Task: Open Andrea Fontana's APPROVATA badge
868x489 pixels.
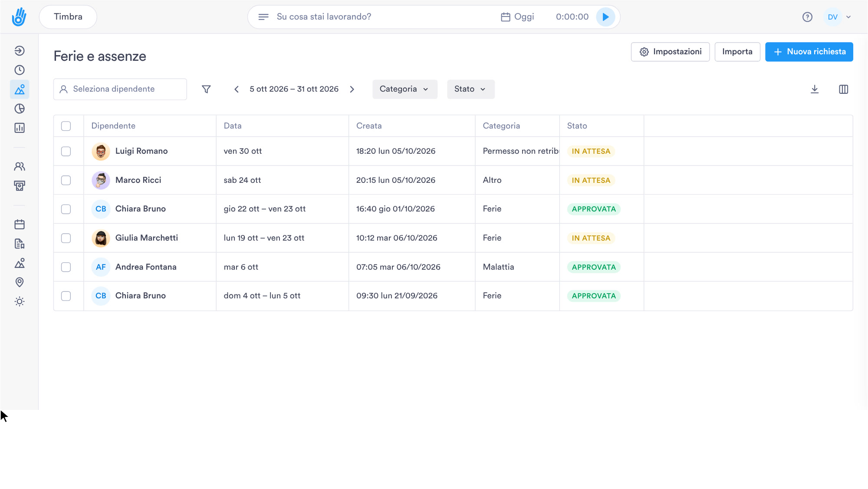Action: (594, 267)
